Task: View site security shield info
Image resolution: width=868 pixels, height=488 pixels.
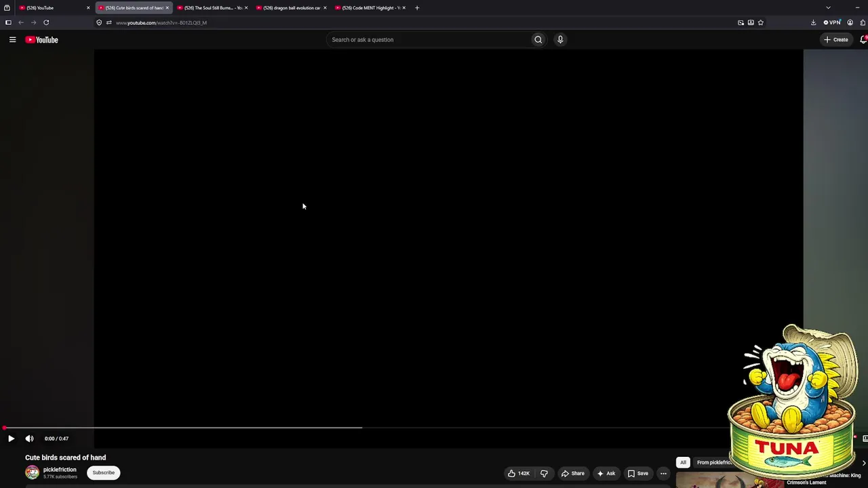Action: click(99, 22)
